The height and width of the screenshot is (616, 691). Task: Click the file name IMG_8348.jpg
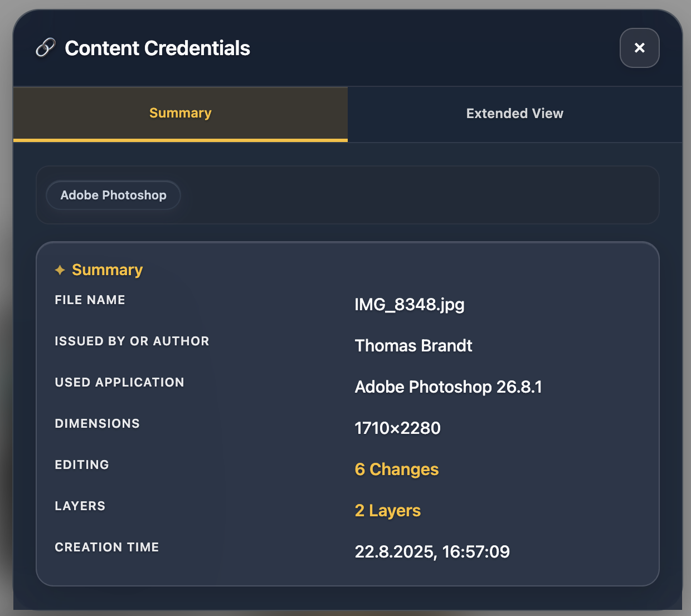coord(410,305)
